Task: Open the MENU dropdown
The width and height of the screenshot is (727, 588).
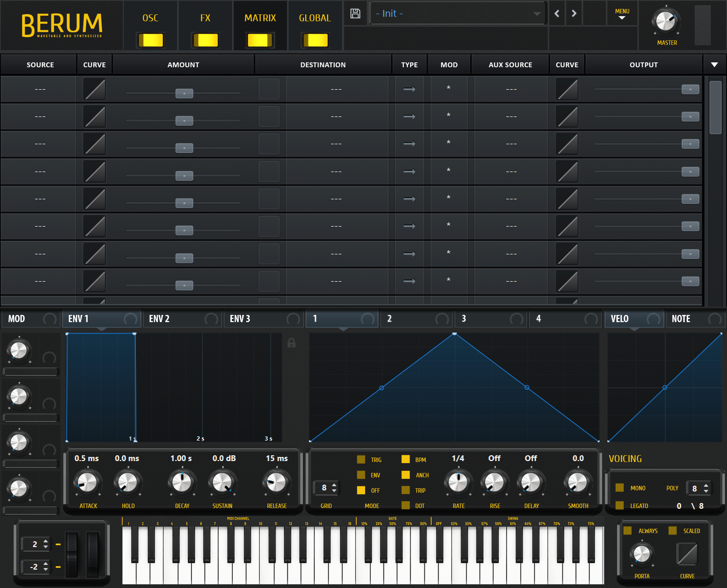Action: [622, 14]
